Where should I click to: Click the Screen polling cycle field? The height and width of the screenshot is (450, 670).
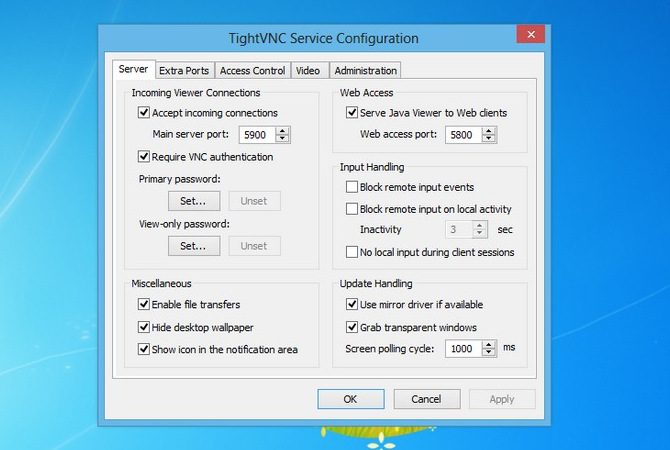point(464,349)
